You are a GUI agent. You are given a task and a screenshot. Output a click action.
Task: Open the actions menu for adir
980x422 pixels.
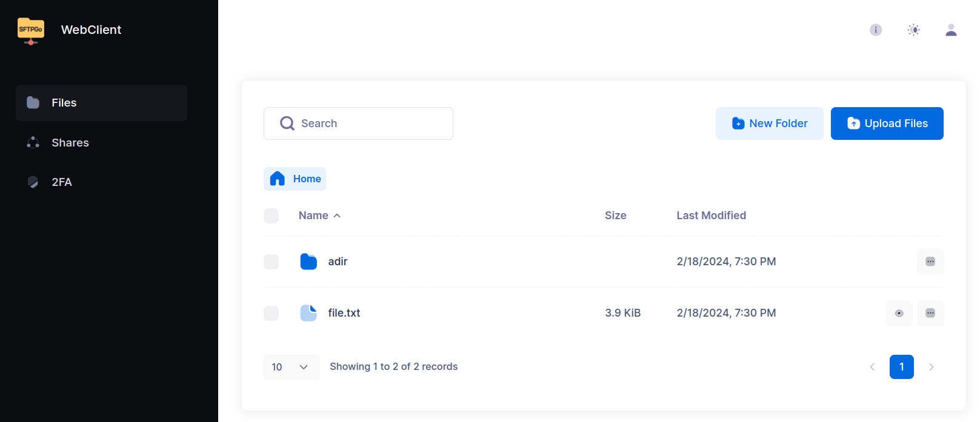pos(930,262)
